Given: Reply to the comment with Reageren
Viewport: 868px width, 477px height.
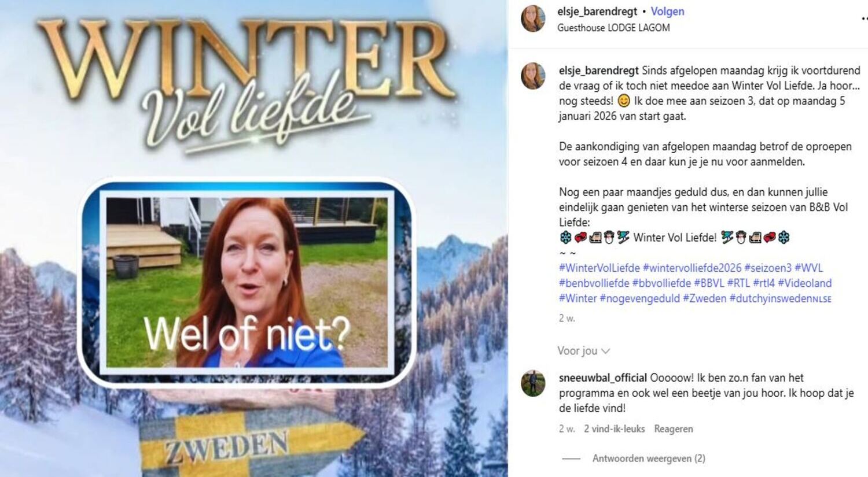Looking at the screenshot, I should pyautogui.click(x=673, y=429).
